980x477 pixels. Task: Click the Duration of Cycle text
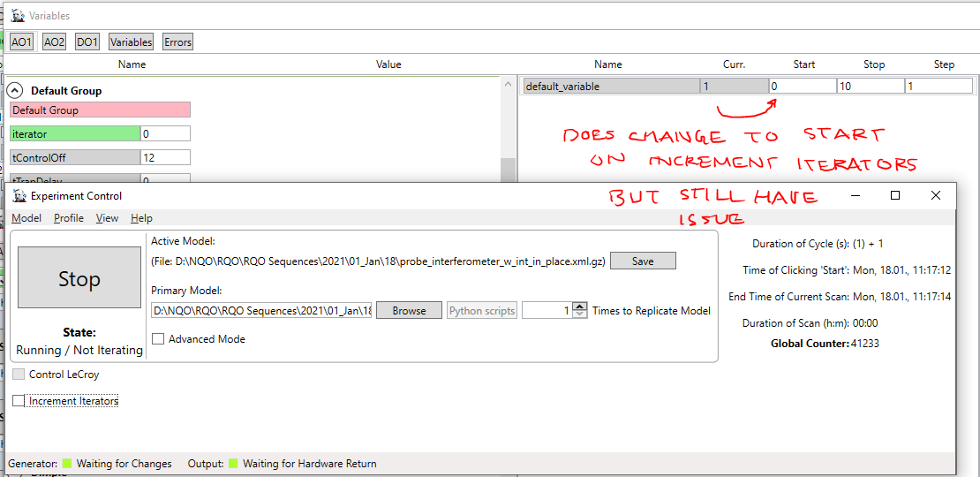(818, 244)
